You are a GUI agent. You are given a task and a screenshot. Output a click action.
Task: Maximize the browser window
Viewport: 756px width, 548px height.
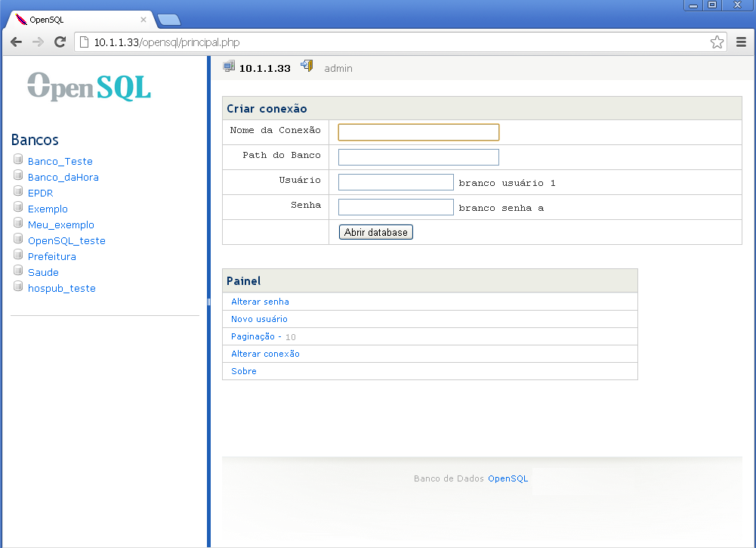tap(713, 5)
